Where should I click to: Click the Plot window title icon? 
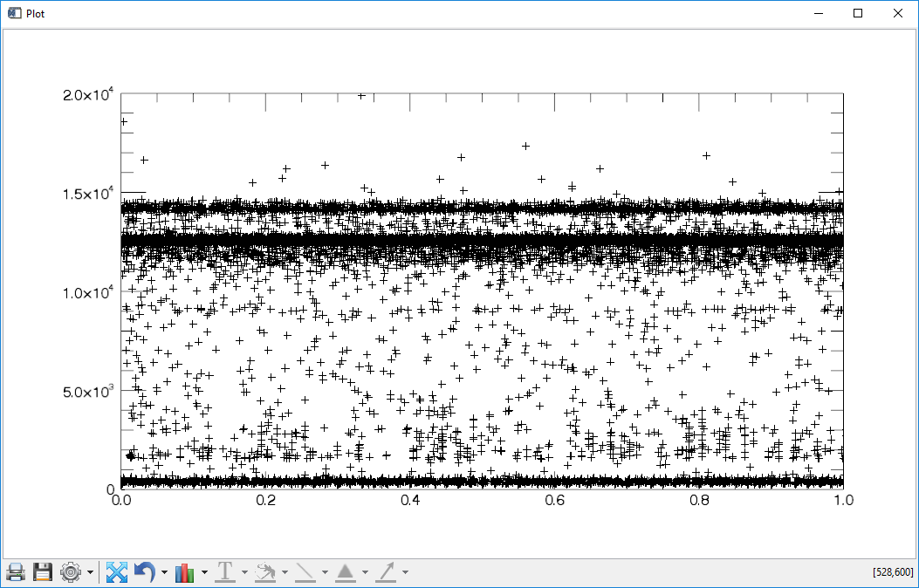click(x=15, y=13)
